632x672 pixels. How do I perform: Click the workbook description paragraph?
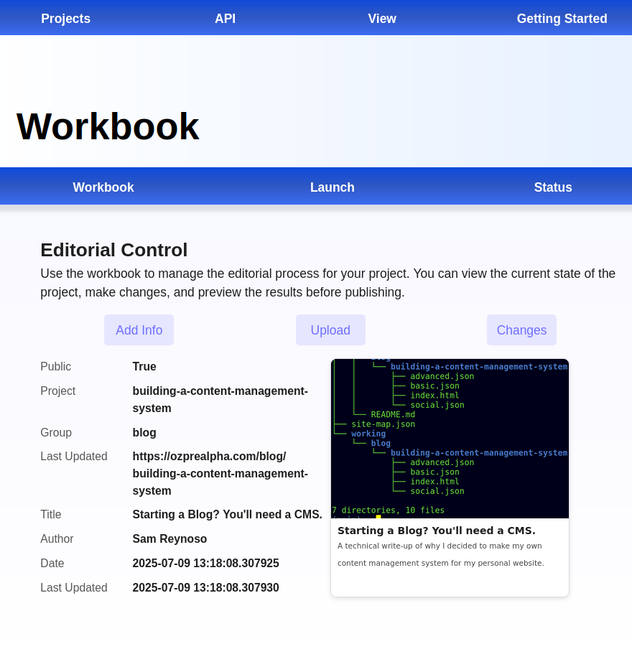[328, 283]
